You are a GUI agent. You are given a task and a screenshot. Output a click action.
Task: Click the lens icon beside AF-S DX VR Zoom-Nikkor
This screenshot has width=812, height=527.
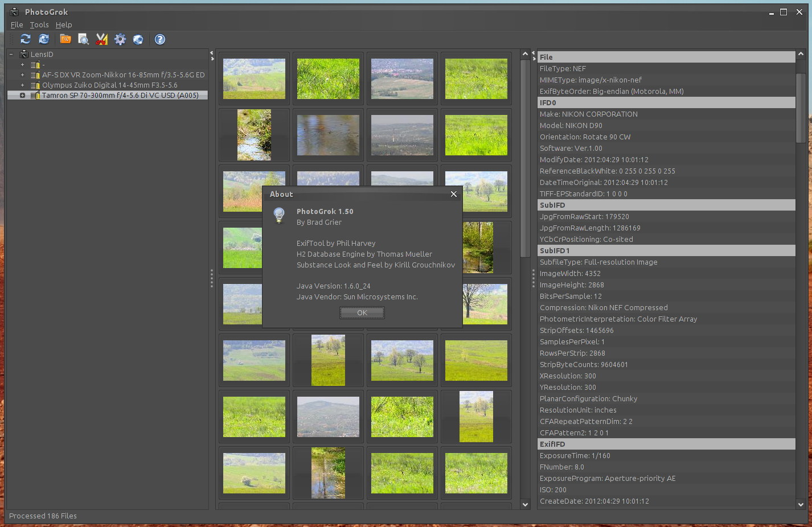pyautogui.click(x=35, y=75)
